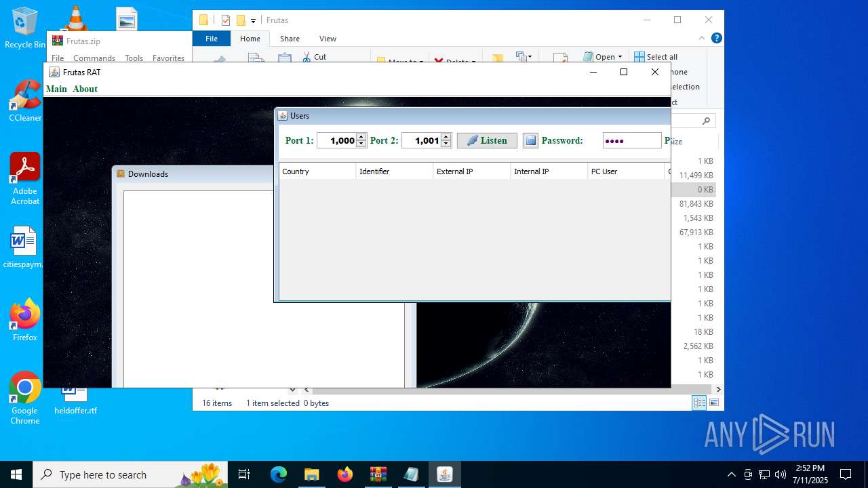The width and height of the screenshot is (868, 488).
Task: Sort by Identifier column header
Action: click(x=395, y=171)
